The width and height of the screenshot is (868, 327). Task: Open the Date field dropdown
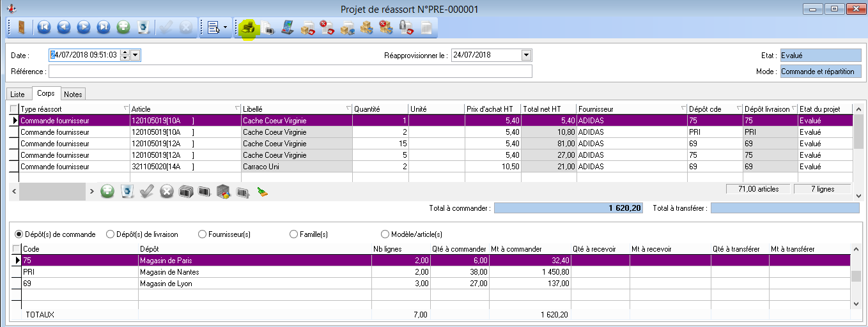(x=136, y=55)
